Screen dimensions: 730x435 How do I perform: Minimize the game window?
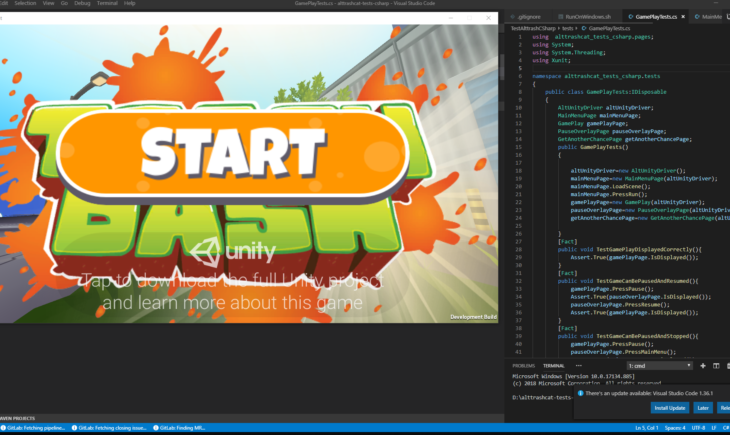451,18
